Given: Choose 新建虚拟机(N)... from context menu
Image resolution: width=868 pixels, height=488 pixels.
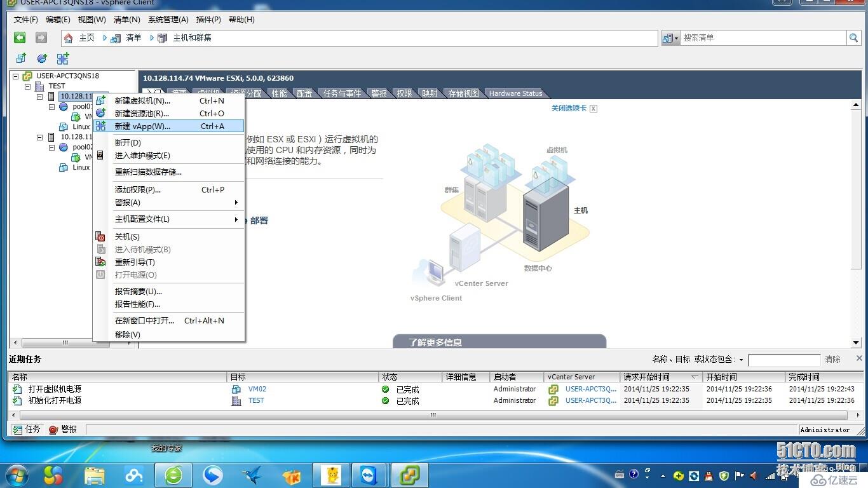Looking at the screenshot, I should [x=169, y=100].
